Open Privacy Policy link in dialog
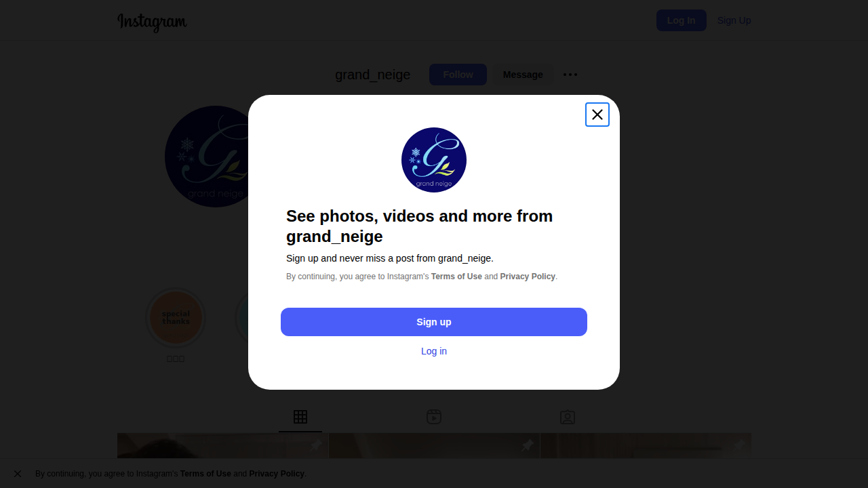The image size is (868, 488). [528, 277]
